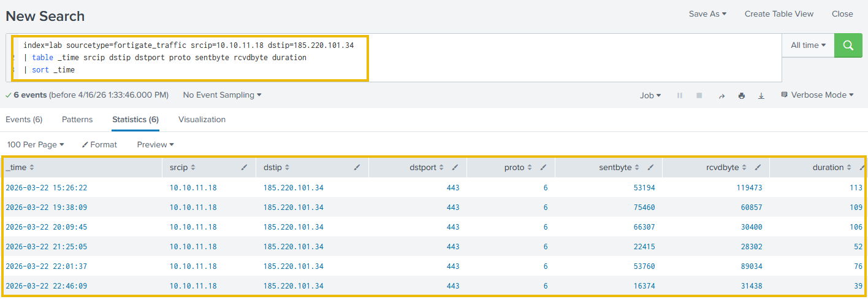Edit the rcvdbyte column format

[758, 168]
